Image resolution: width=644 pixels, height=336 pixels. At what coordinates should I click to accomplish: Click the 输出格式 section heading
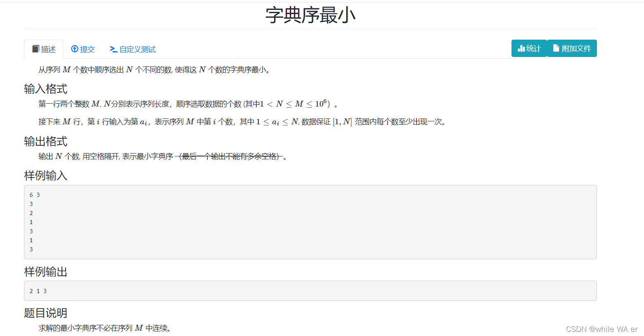pyautogui.click(x=45, y=142)
